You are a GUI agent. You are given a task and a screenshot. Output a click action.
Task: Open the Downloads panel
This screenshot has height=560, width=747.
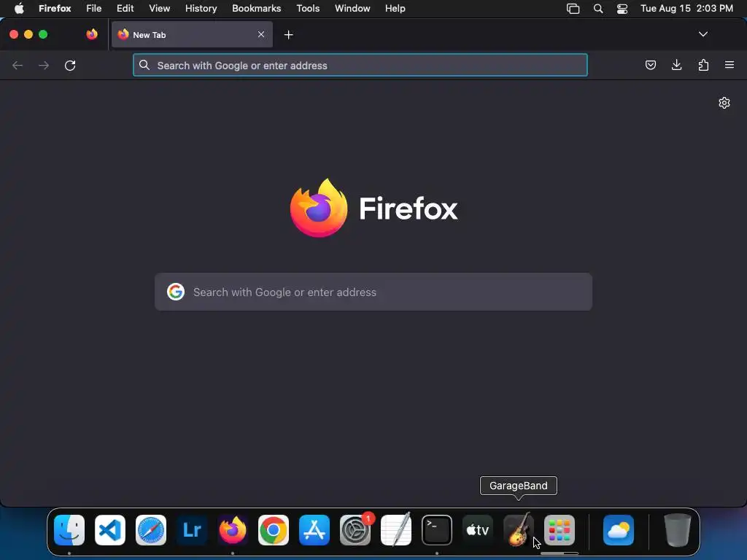point(676,65)
